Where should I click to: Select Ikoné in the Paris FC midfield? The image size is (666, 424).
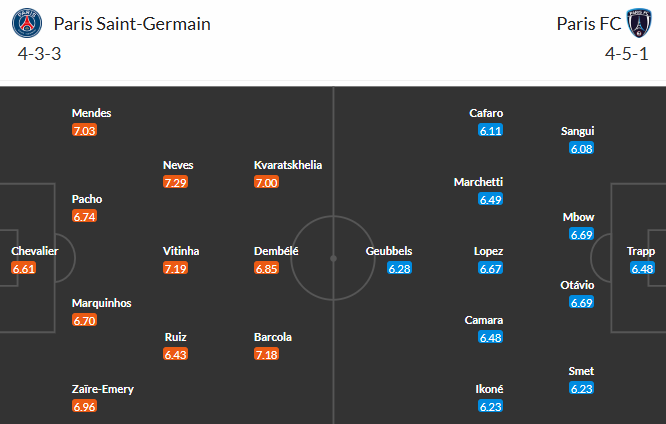click(490, 389)
